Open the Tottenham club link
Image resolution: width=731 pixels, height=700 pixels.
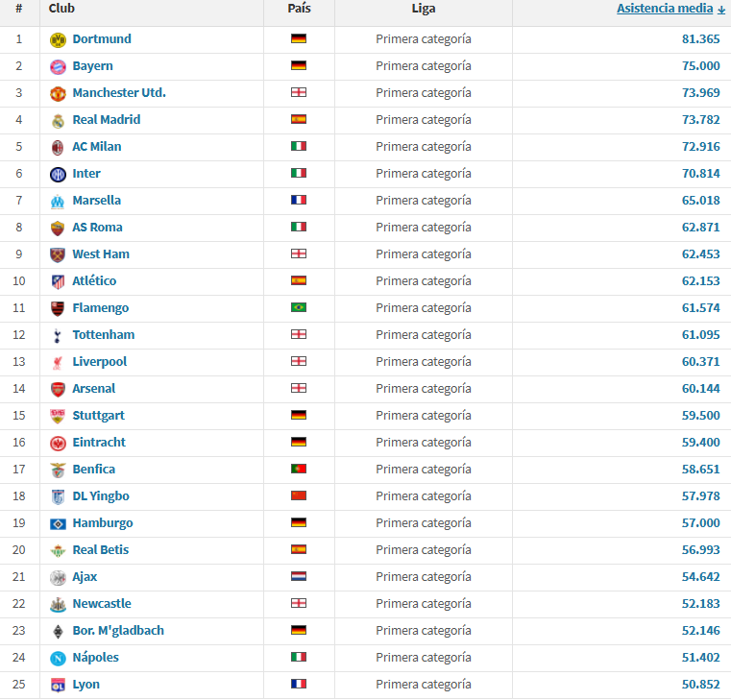pyautogui.click(x=104, y=335)
